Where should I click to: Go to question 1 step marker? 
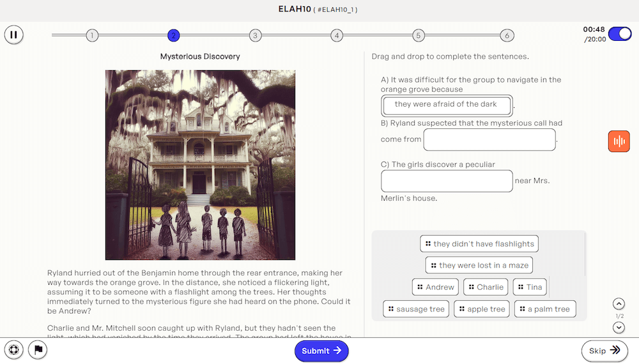pos(92,35)
